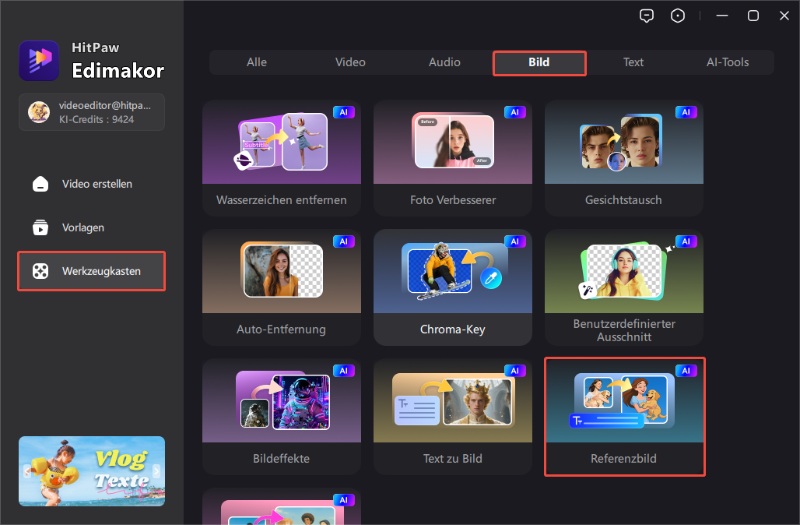Image resolution: width=800 pixels, height=525 pixels.
Task: Click the Werkzeugkasten film reel icon
Action: point(40,271)
